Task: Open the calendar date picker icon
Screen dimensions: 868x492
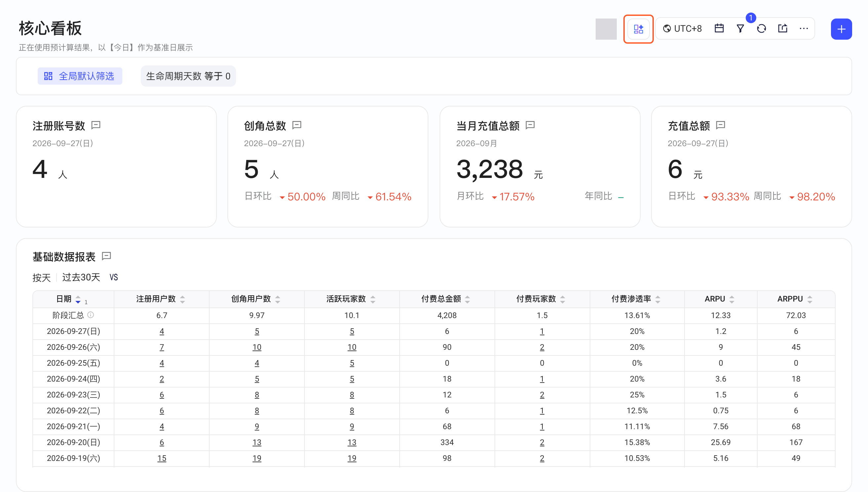Action: tap(719, 29)
